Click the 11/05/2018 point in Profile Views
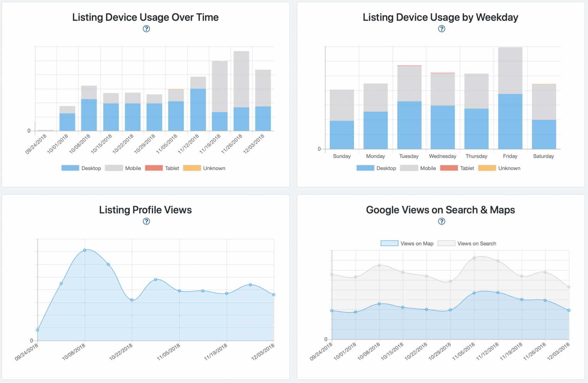Image resolution: width=588 pixels, height=383 pixels. coord(179,291)
